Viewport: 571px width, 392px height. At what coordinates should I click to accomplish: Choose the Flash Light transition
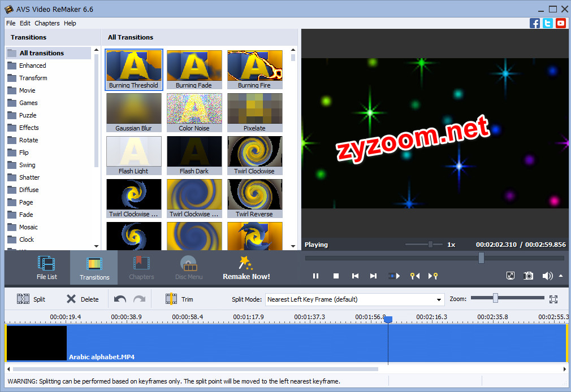tap(133, 155)
